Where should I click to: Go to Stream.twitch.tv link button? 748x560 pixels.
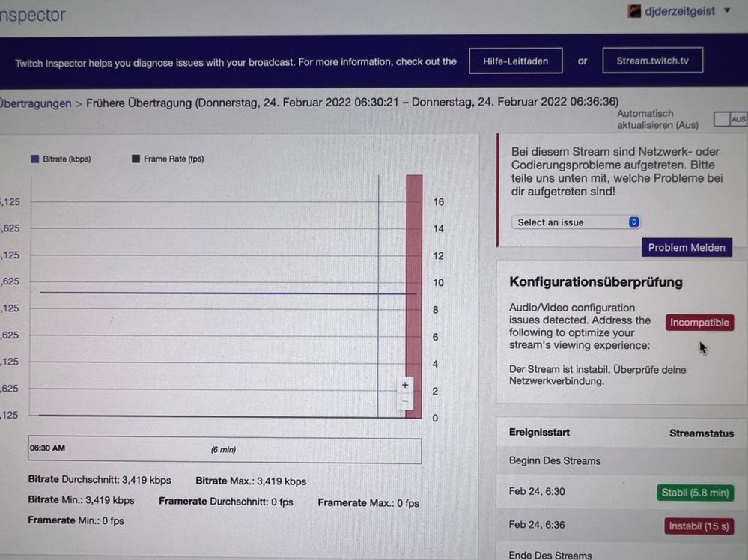coord(653,61)
